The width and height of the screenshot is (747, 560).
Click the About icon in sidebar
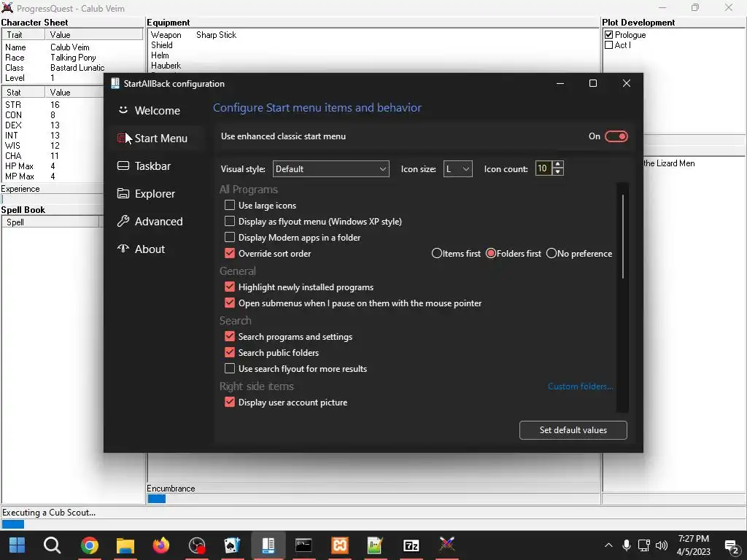tap(123, 249)
